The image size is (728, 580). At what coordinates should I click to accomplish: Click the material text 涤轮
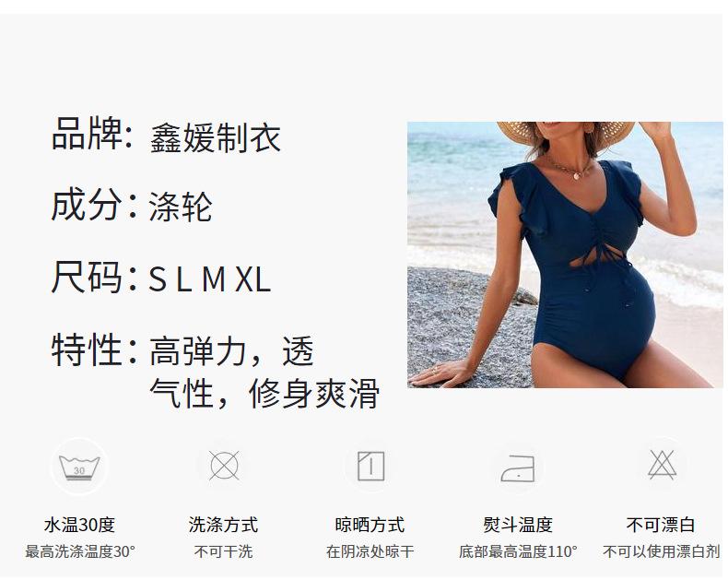tap(181, 207)
